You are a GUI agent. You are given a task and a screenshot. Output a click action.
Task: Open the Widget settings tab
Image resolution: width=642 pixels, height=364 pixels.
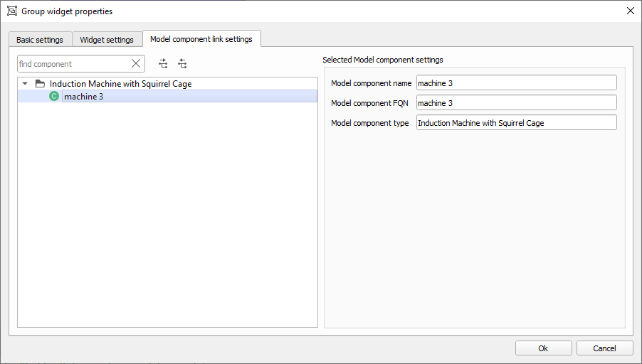(x=107, y=40)
